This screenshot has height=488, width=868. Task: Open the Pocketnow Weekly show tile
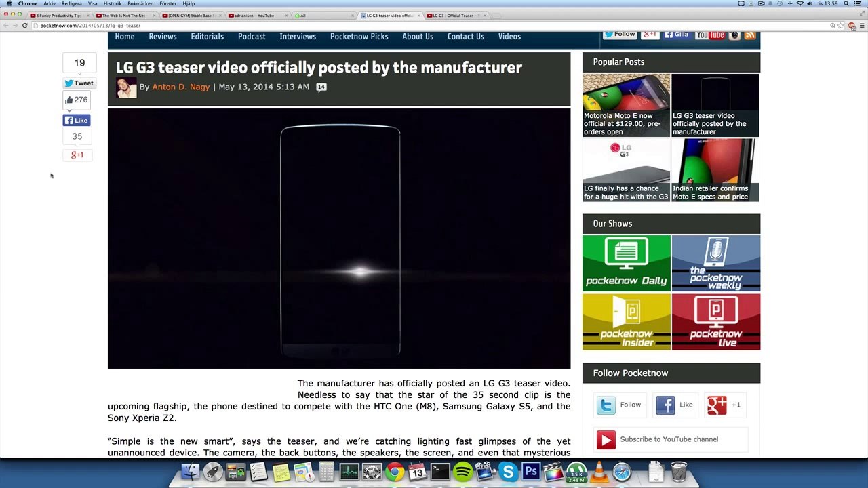click(x=716, y=263)
